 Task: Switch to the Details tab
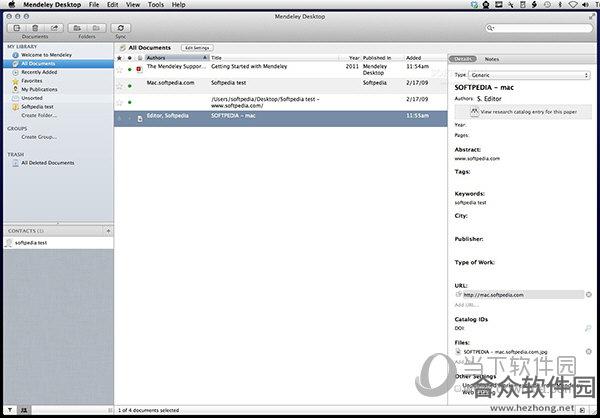463,59
